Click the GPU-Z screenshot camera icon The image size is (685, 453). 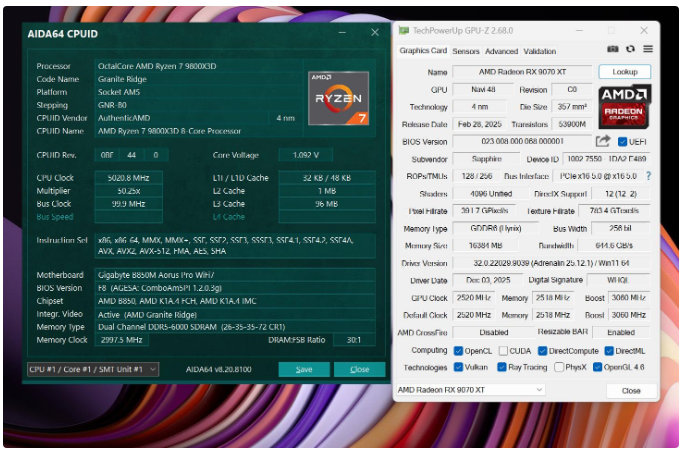(613, 49)
